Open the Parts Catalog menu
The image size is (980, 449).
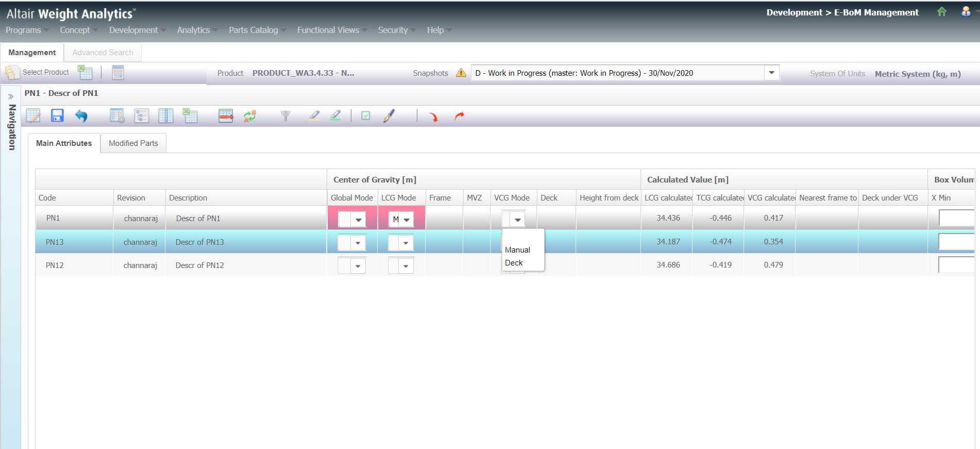pyautogui.click(x=254, y=30)
